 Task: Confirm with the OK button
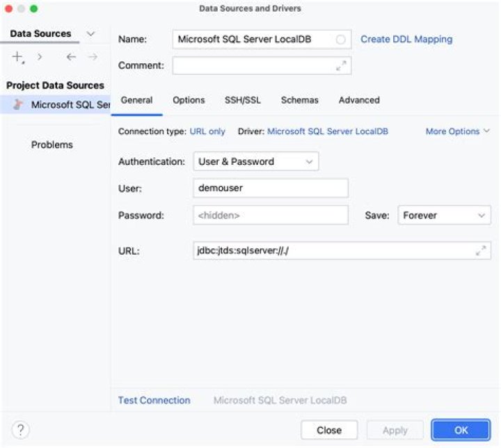(x=461, y=430)
